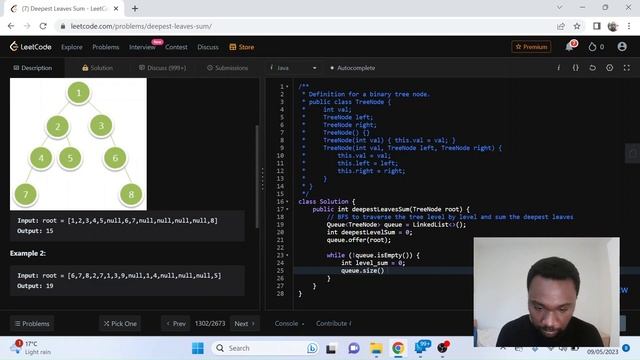Open the Problems list button at the bottom
The height and width of the screenshot is (360, 640).
coord(32,324)
